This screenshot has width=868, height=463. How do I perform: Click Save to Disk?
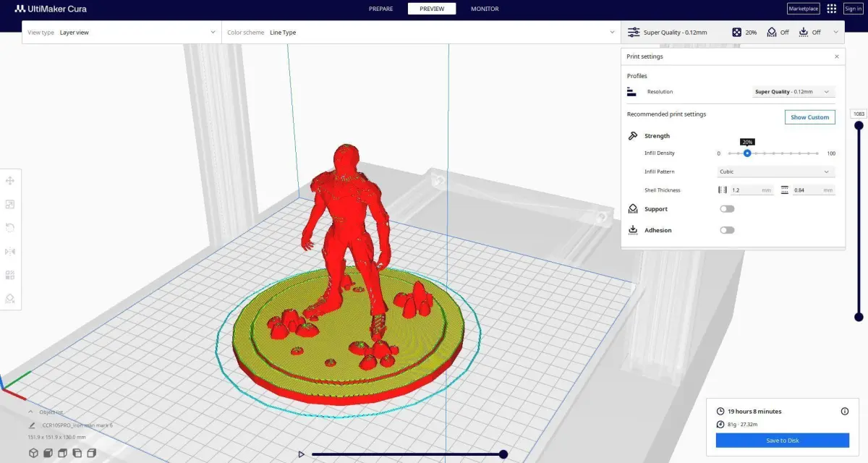pyautogui.click(x=783, y=440)
